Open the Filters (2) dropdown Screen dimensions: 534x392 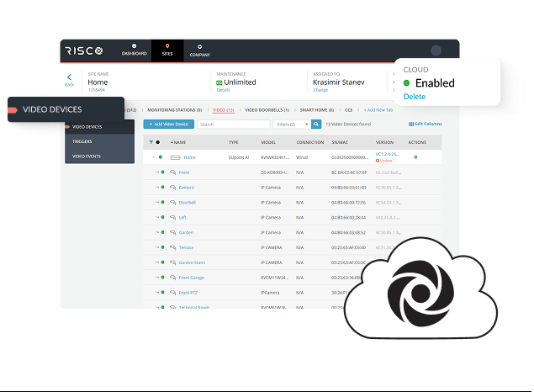(291, 124)
